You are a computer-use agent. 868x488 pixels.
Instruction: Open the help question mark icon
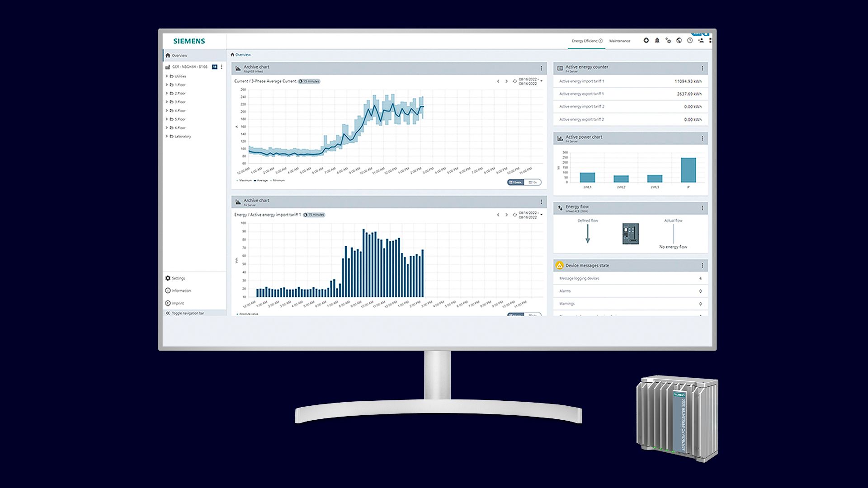point(690,41)
